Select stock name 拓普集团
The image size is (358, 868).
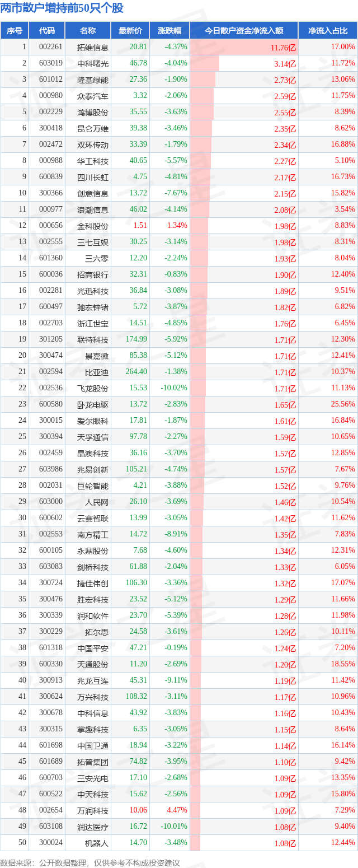[93, 762]
